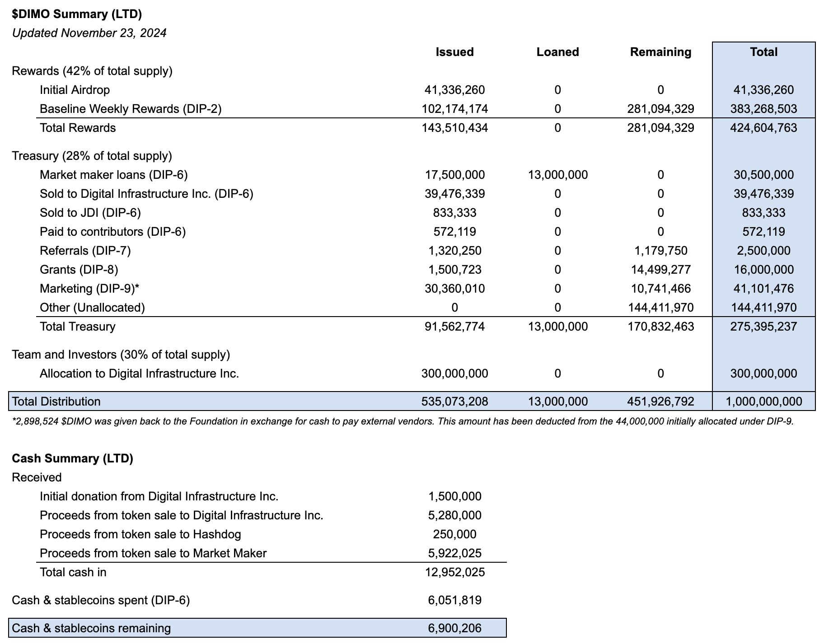Screen dimensions: 824x644
Task: Select the "Cash & stablecoins remaining" highlighted row label
Action: click(x=91, y=628)
